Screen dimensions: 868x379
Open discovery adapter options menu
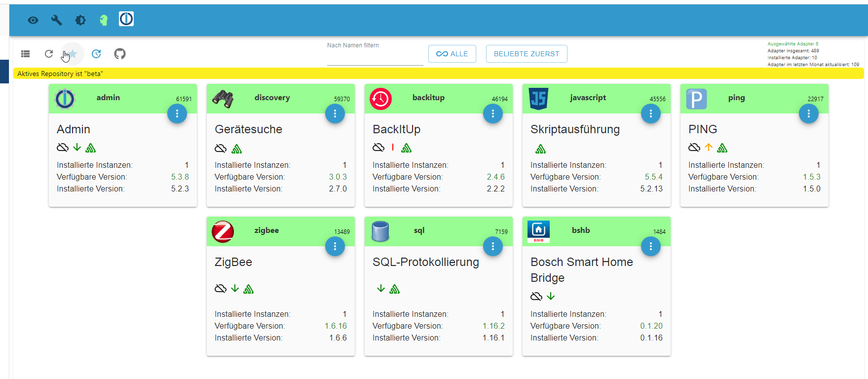tap(335, 114)
